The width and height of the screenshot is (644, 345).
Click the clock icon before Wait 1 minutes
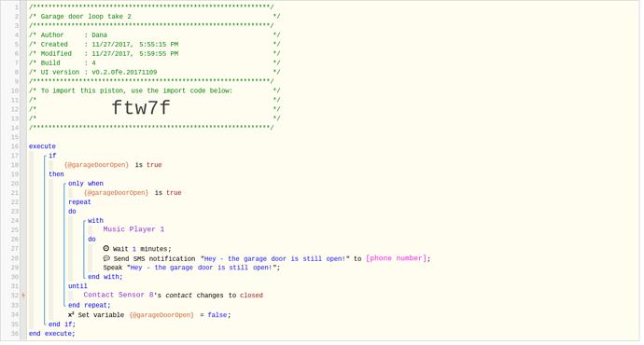click(106, 249)
